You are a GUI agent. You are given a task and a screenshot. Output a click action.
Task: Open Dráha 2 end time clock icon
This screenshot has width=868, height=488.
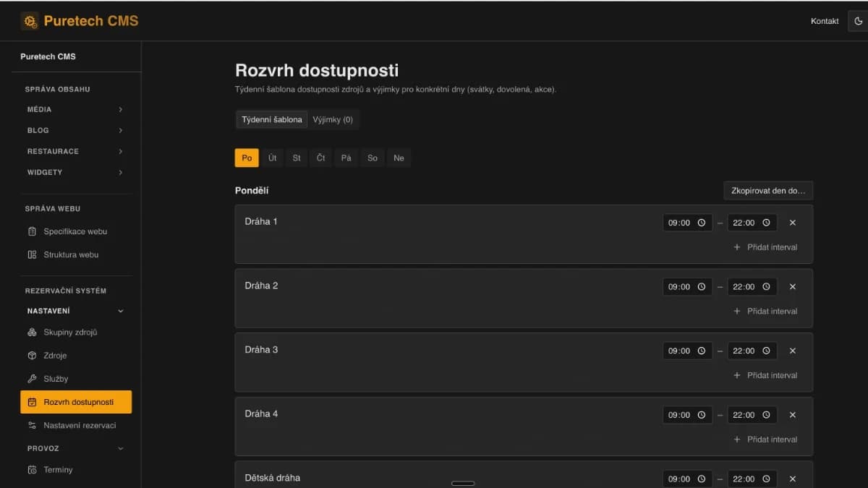(766, 287)
